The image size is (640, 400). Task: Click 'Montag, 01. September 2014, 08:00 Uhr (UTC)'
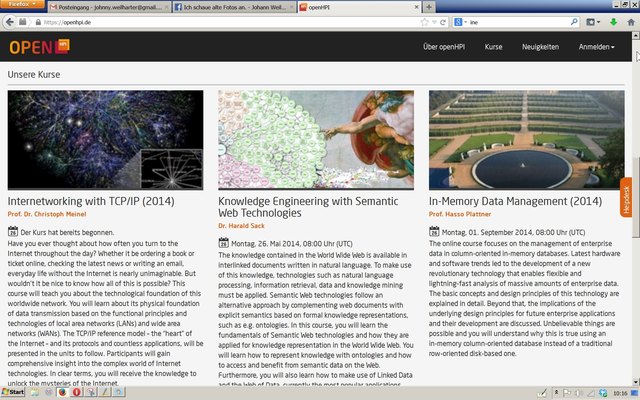pyautogui.click(x=513, y=232)
